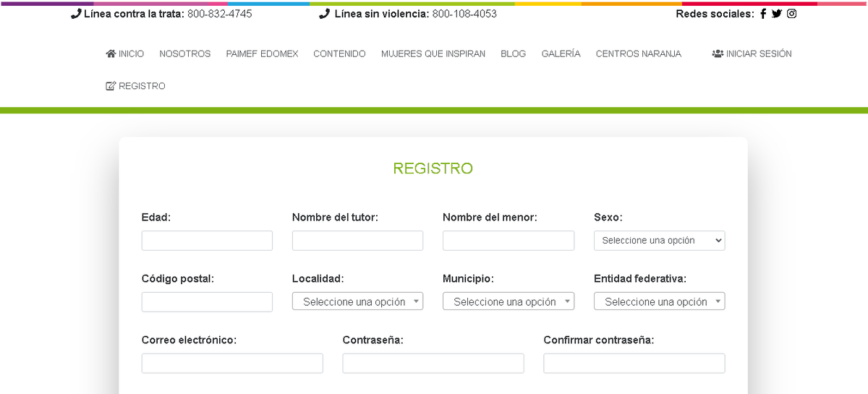Viewport: 868px width, 394px height.
Task: Go to the NOSOTROS menu item
Action: pos(185,53)
